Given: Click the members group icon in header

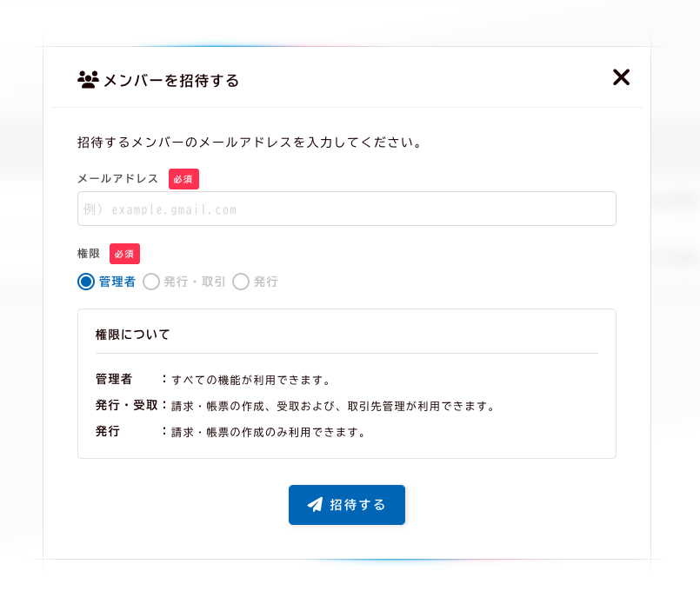Looking at the screenshot, I should [88, 80].
